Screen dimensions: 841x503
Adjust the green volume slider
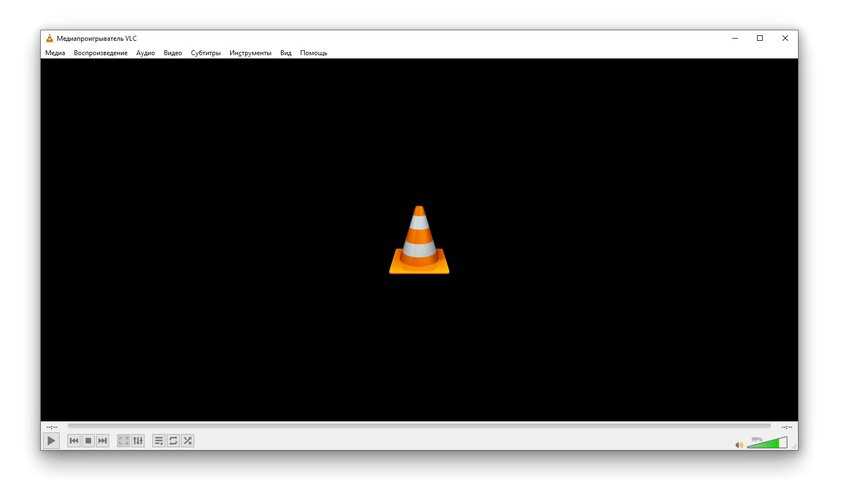point(766,442)
